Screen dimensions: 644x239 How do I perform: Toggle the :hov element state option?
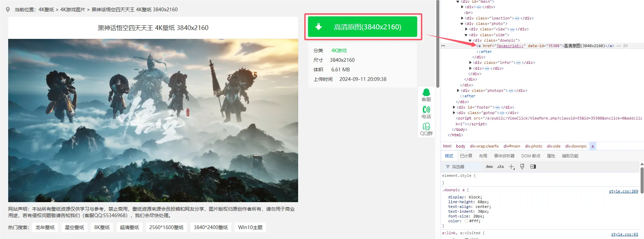pos(489,167)
